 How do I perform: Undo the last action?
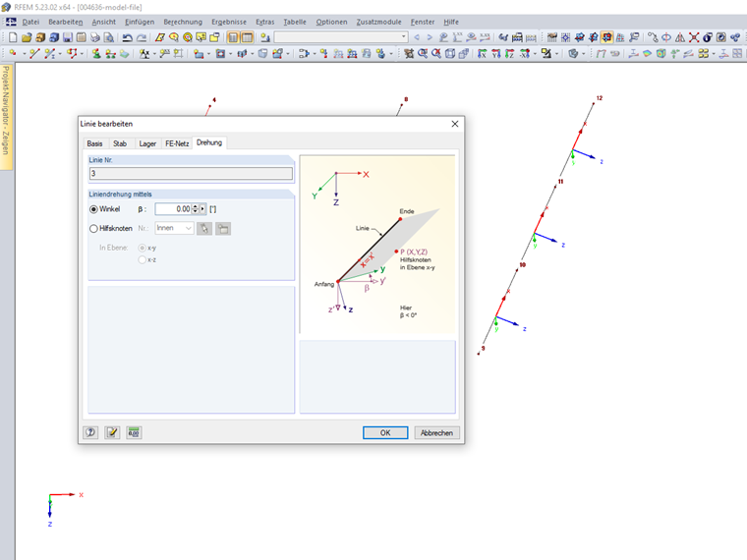[x=127, y=37]
